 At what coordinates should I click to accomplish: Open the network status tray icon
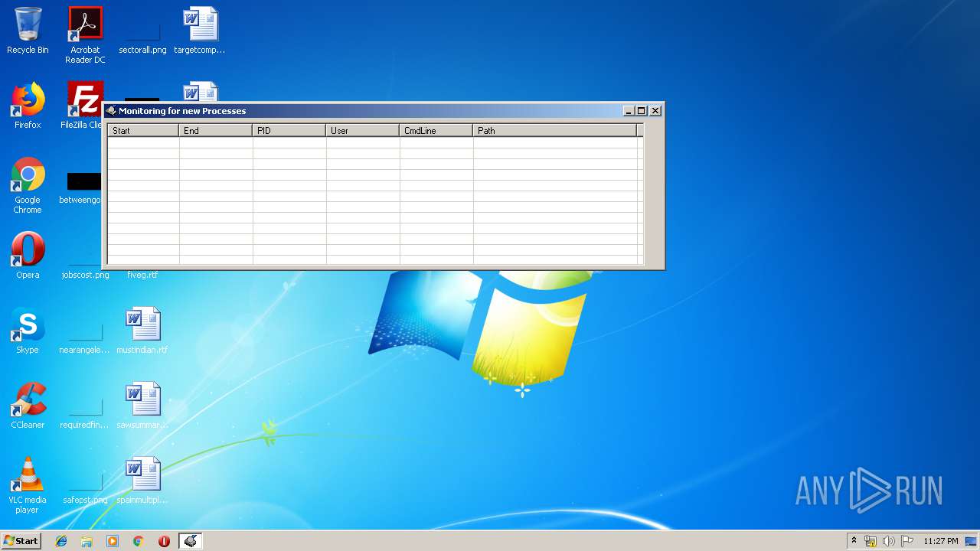pos(871,541)
